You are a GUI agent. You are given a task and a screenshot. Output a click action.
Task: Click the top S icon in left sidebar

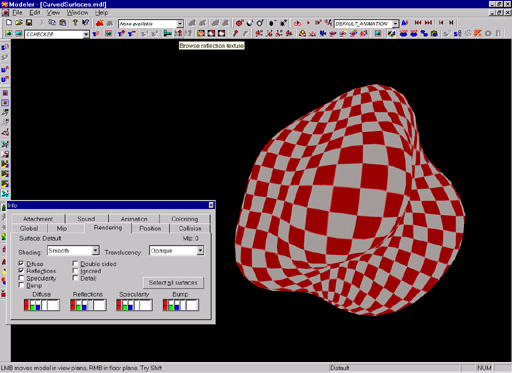pos(5,48)
